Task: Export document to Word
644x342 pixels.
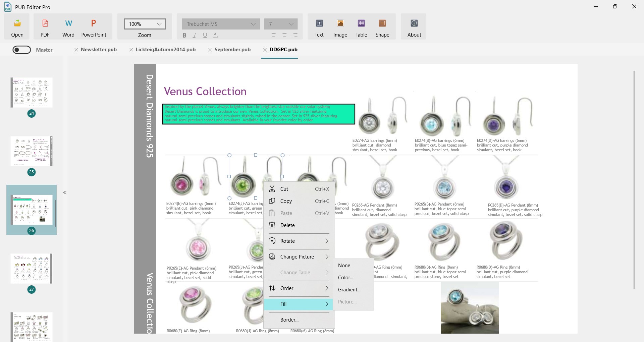Action: pyautogui.click(x=68, y=23)
